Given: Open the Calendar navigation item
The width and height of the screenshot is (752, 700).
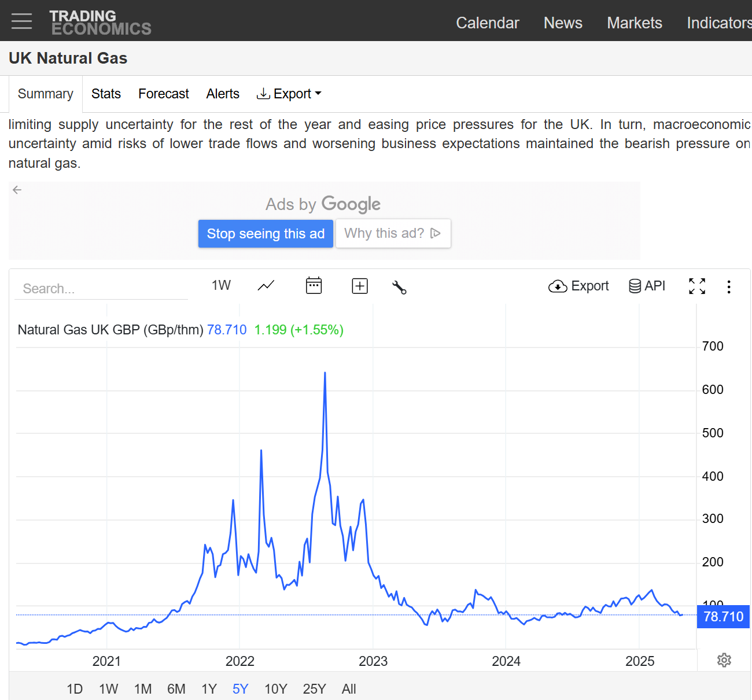Looking at the screenshot, I should click(488, 23).
